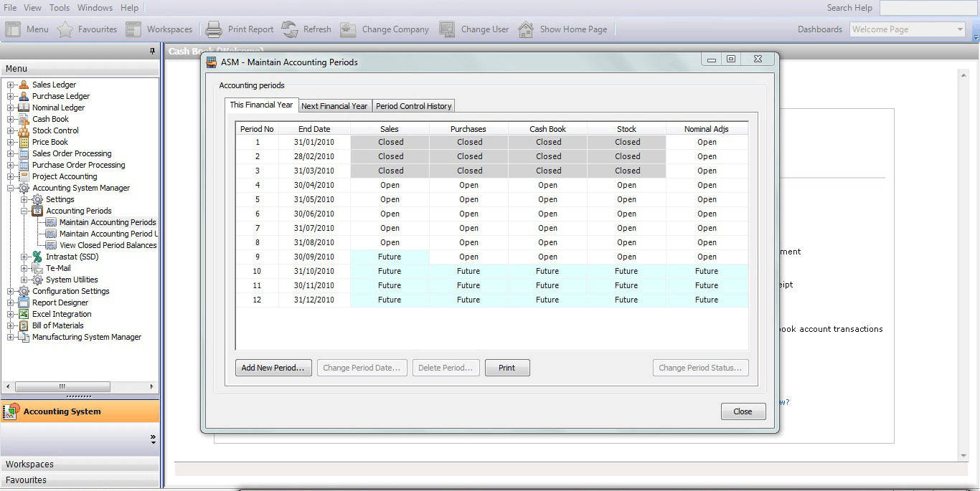This screenshot has height=491, width=980.
Task: Click the Workspaces toolbar icon
Action: click(x=133, y=29)
